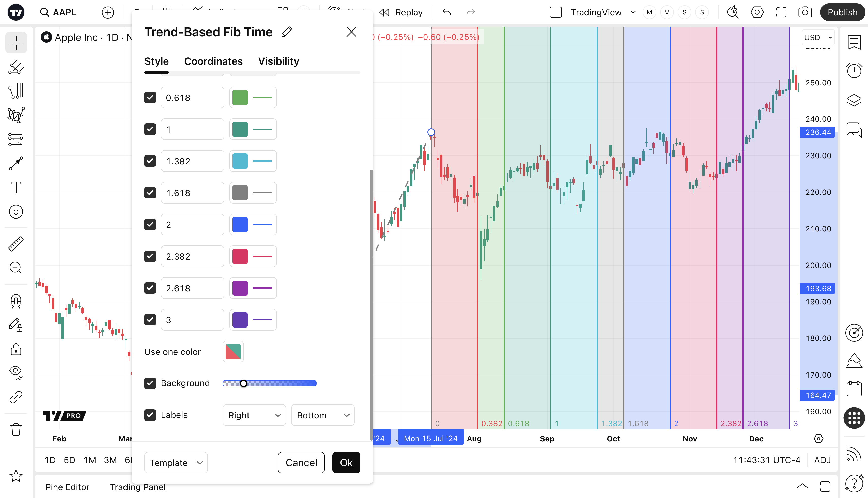Expand the Right labels alignment dropdown
This screenshot has height=498, width=868.
click(x=254, y=415)
